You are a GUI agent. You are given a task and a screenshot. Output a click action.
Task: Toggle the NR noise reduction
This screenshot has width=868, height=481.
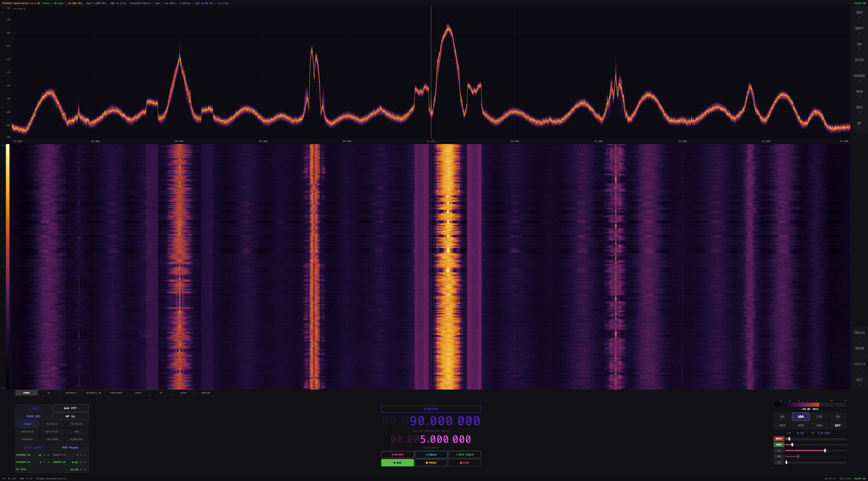pos(779,456)
